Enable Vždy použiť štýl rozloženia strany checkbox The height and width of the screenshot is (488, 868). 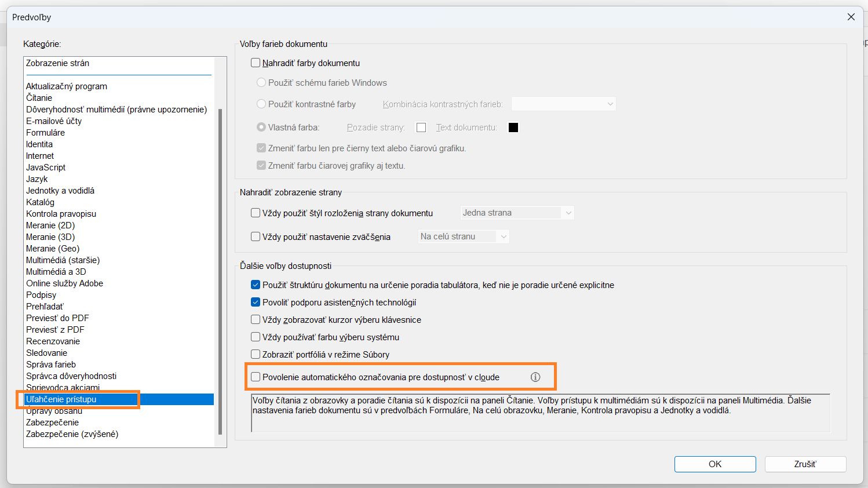256,213
